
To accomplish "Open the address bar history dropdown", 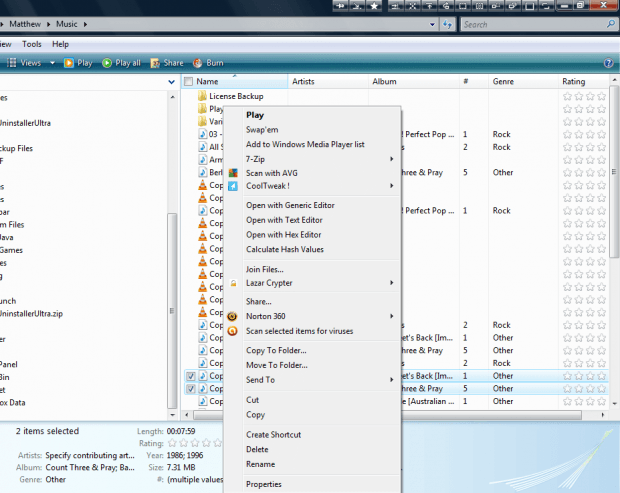I will [x=432, y=25].
